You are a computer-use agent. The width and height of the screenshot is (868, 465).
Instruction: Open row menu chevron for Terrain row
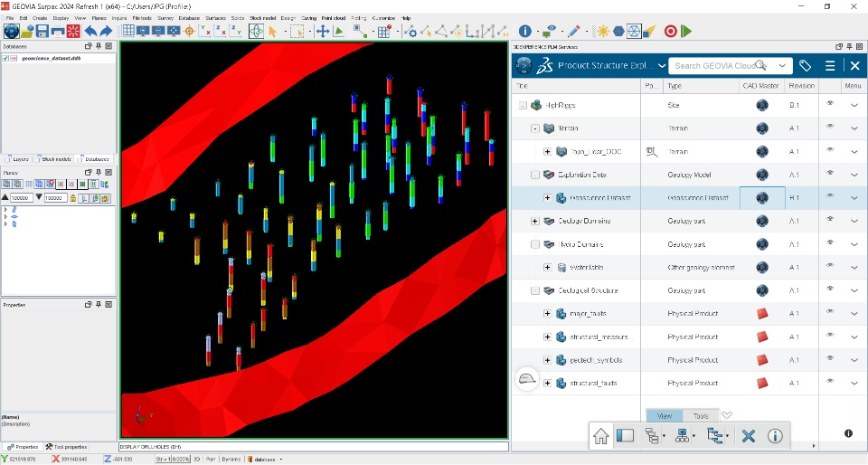tap(854, 128)
